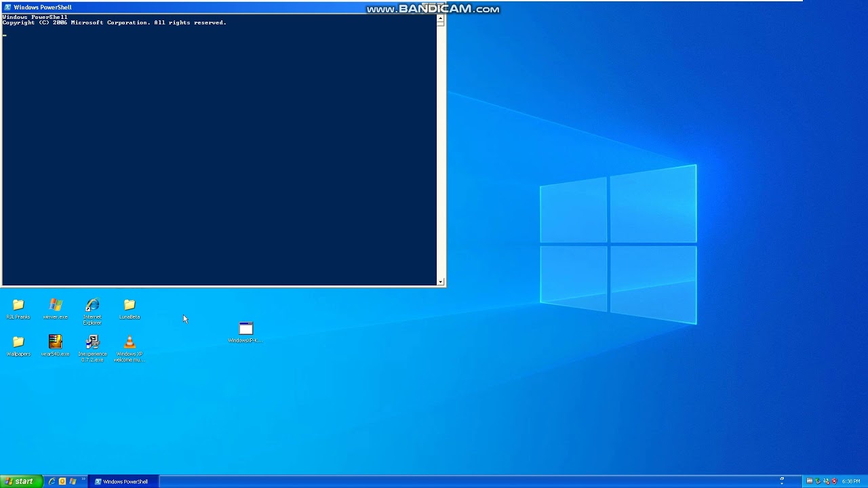Click the 6:38 PM system clock
Screen dimensions: 868x488
tap(851, 481)
